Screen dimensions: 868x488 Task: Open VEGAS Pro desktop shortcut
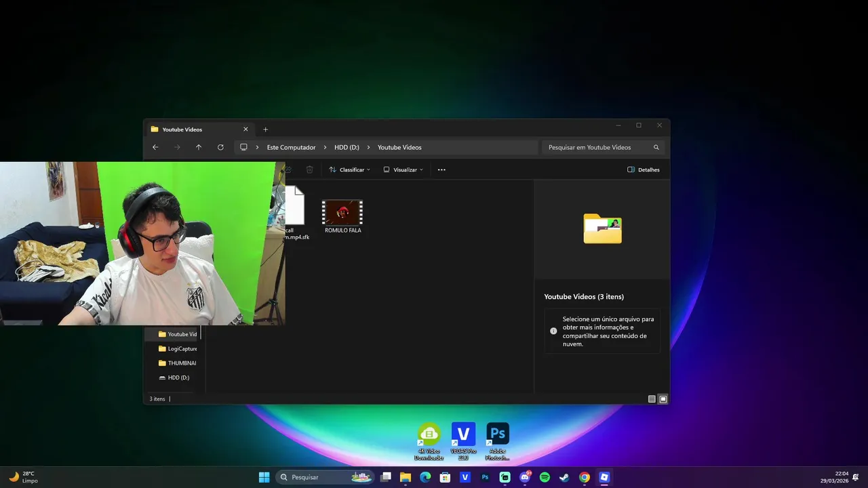point(463,442)
